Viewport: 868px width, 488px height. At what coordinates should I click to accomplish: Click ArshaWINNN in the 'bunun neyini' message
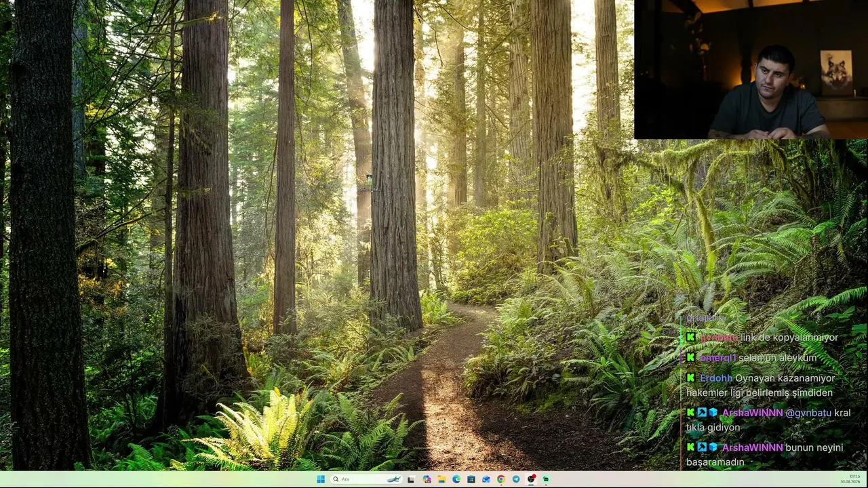[x=752, y=447]
